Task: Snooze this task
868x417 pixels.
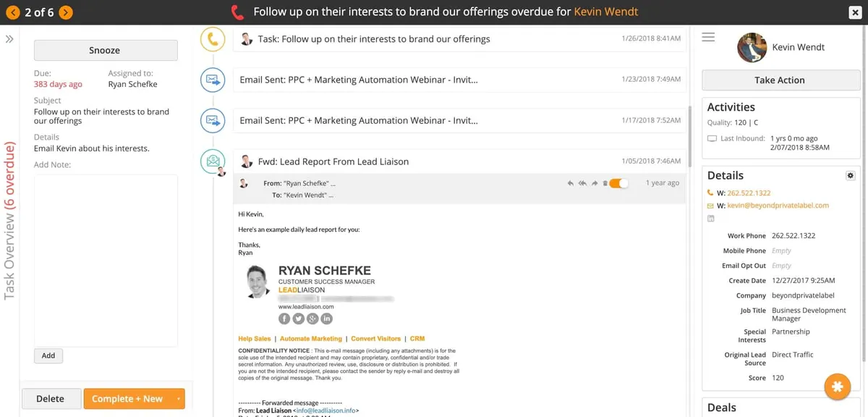Action: (105, 51)
